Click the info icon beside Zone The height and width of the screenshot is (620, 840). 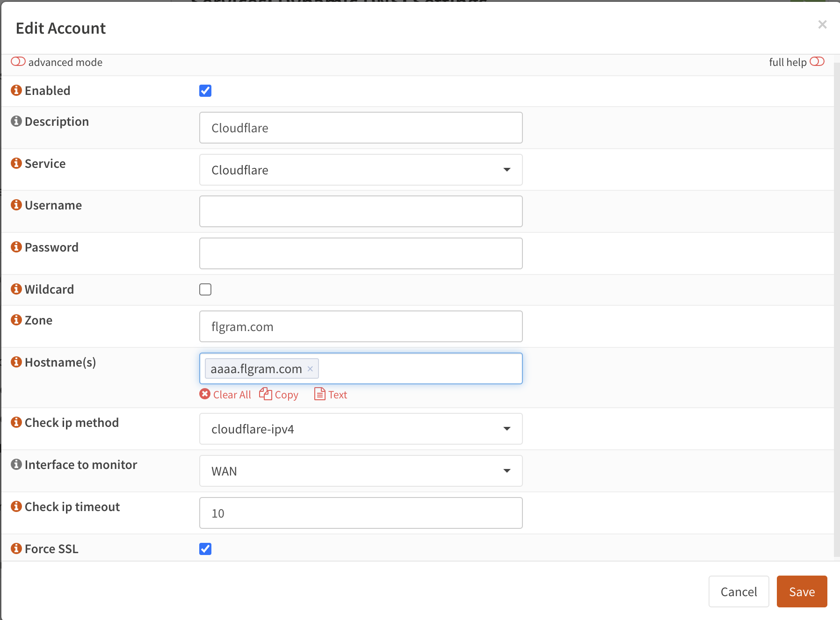(16, 320)
